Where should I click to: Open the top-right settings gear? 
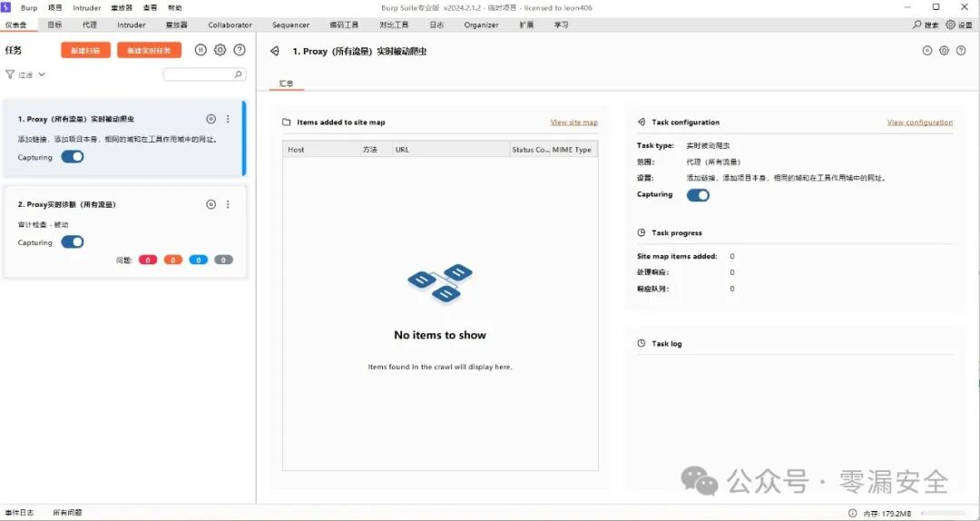(951, 25)
